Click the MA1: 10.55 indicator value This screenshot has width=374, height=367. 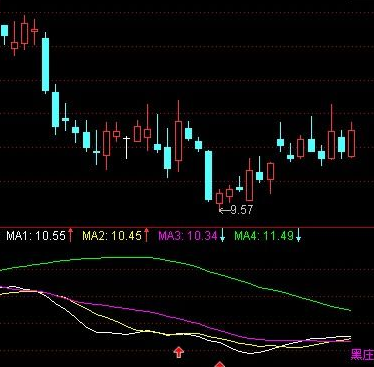(36, 236)
